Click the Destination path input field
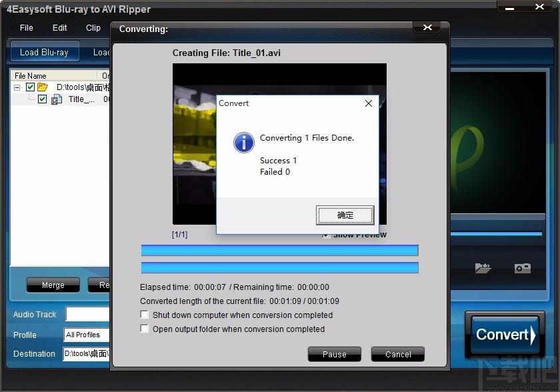Image resolution: width=560 pixels, height=392 pixels. 87,354
